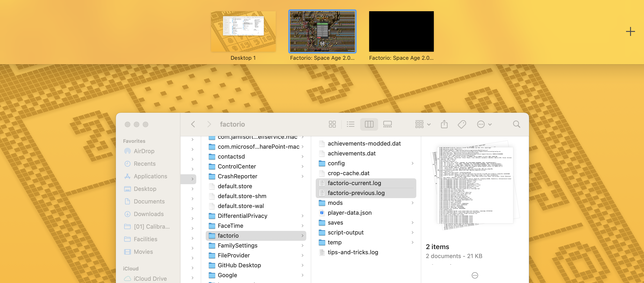Screen dimensions: 644x283
Task: Select the FaceTime folder
Action: [x=256, y=226]
